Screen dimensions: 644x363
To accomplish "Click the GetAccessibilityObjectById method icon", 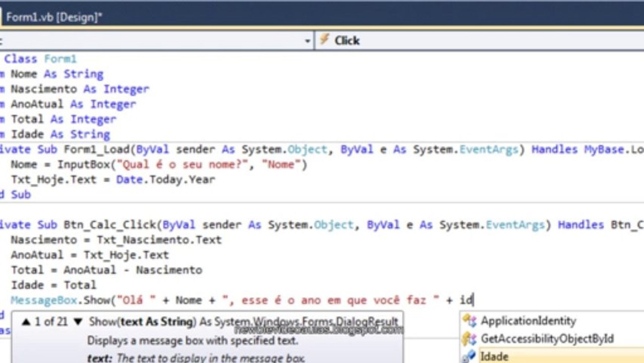I will 469,338.
